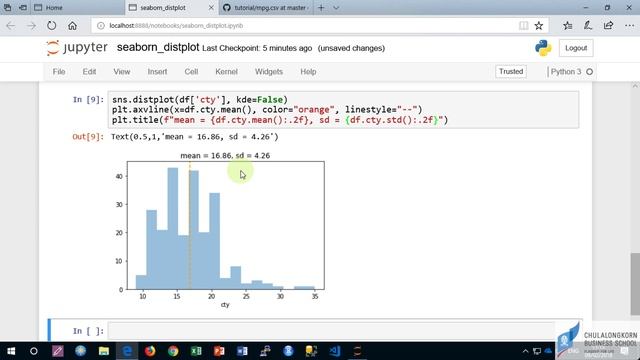Open a new browser tab

click(321, 8)
